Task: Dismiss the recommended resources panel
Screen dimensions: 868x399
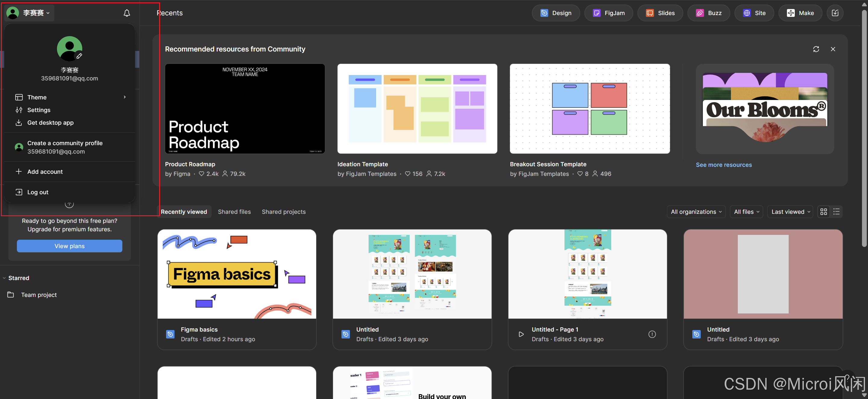Action: coord(833,49)
